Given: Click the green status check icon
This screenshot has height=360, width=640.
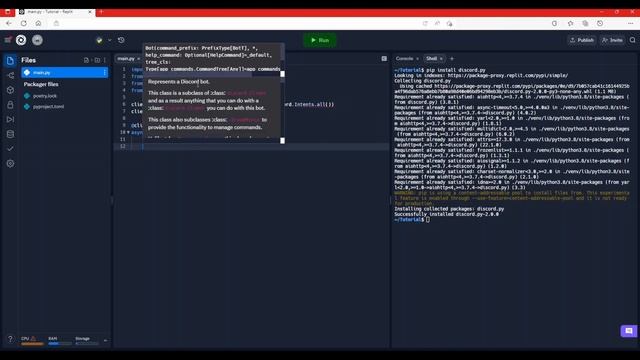Looking at the screenshot, I should [99, 40].
